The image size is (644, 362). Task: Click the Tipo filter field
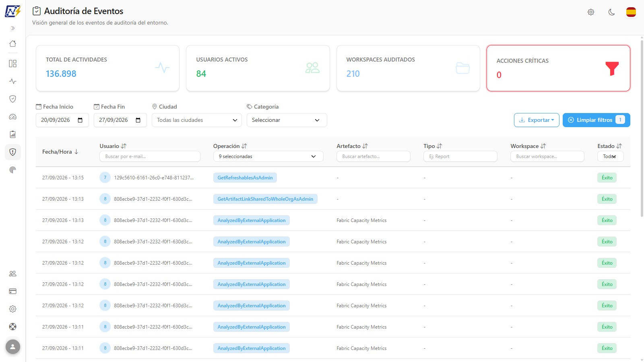tap(460, 156)
